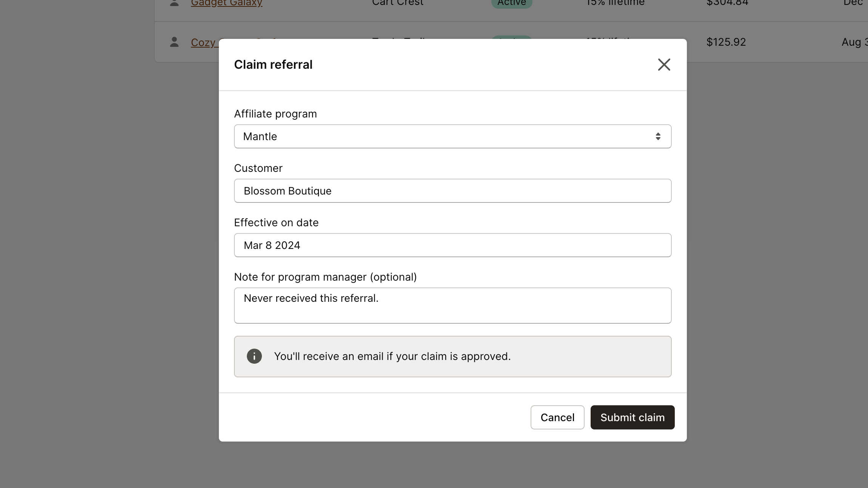Click the stepper arrows on the Mantle selector
Screen dimensions: 868x488
click(659, 136)
